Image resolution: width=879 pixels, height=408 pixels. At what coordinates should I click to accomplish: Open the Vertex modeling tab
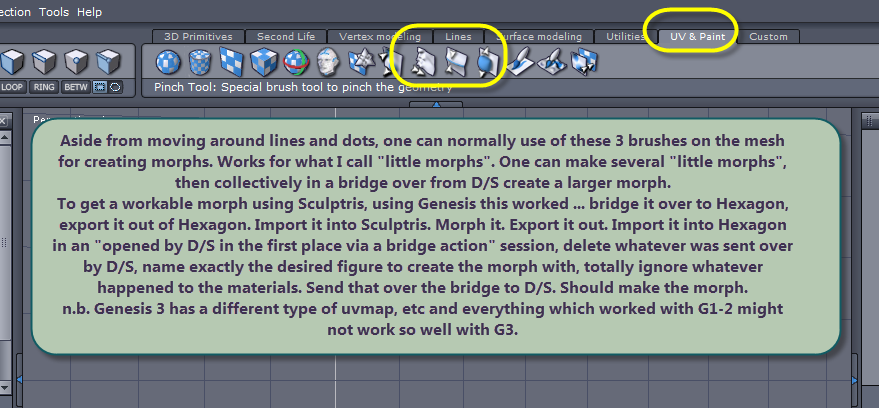click(x=380, y=36)
